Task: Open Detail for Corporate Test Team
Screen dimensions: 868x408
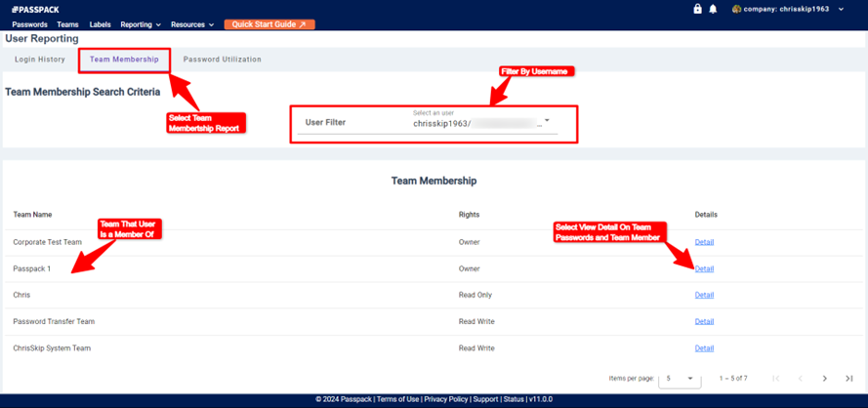Action: pos(704,242)
